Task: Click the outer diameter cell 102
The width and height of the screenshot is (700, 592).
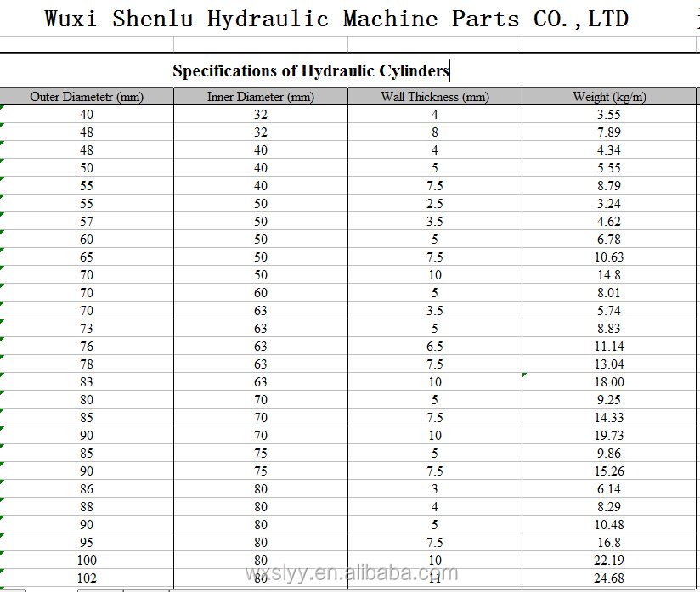Action: click(x=87, y=579)
